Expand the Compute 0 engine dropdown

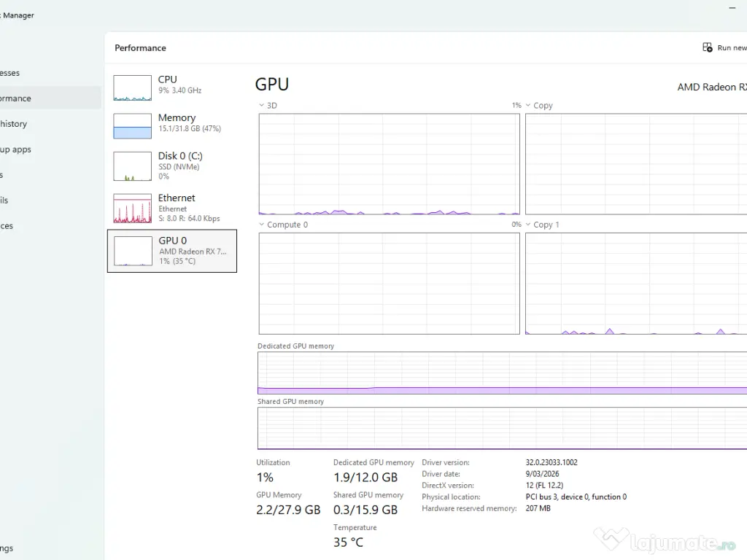tap(262, 225)
